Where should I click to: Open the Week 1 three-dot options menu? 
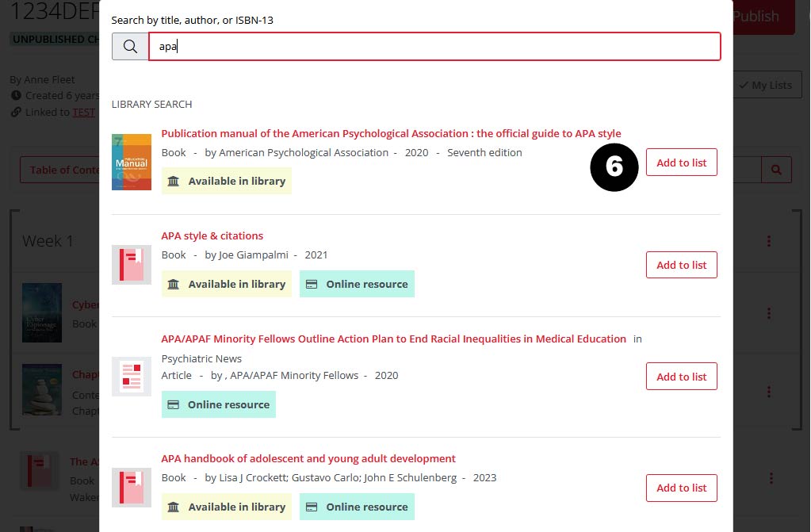(768, 241)
